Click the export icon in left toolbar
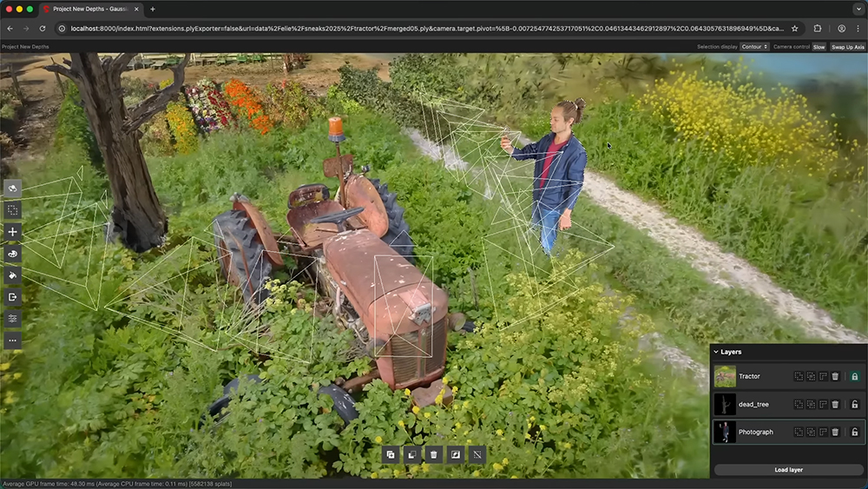The height and width of the screenshot is (489, 868). pos(13,297)
